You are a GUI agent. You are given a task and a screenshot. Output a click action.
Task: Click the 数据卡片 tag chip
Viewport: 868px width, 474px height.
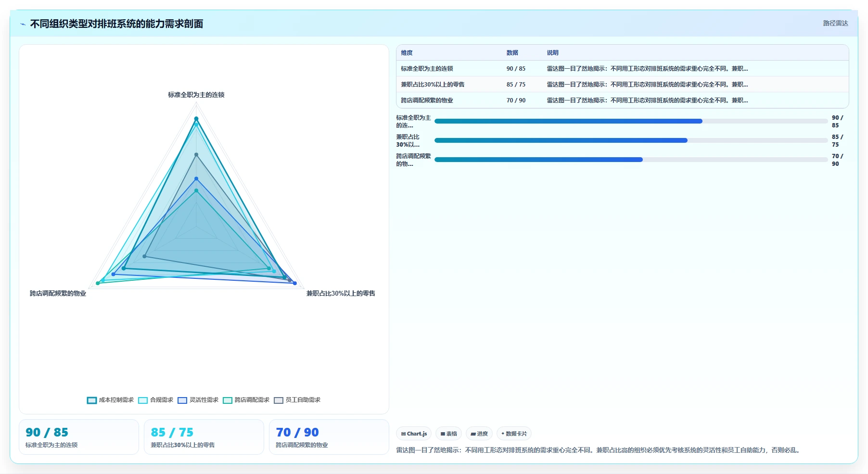tap(514, 434)
